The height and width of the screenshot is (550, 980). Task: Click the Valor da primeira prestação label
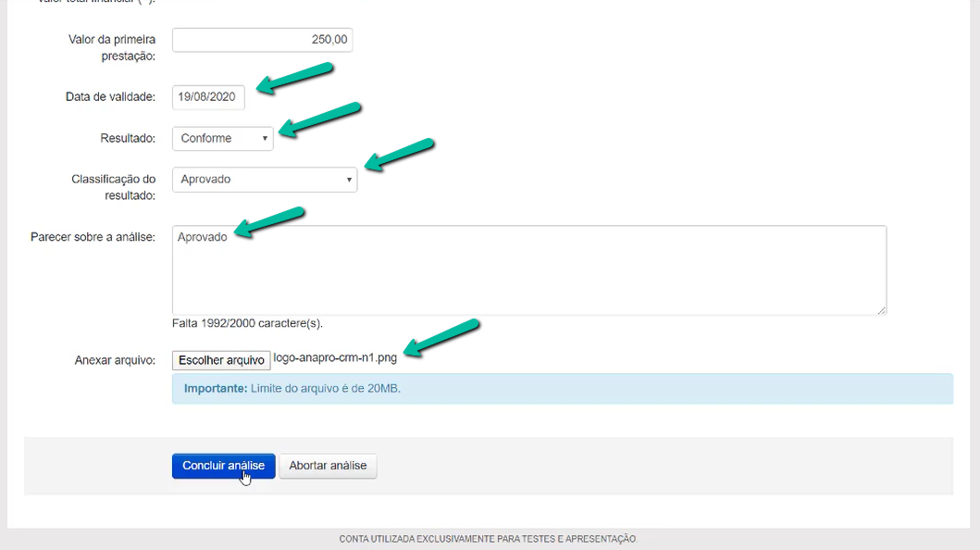click(x=112, y=47)
